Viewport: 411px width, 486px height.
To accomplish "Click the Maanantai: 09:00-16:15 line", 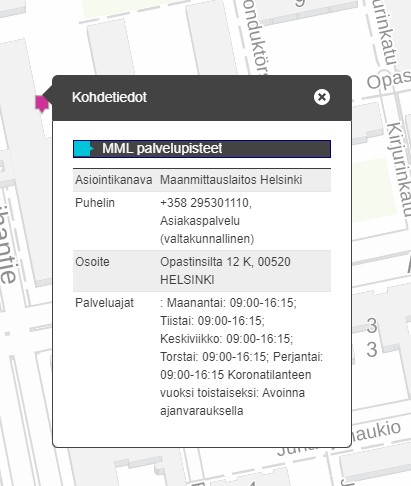I will click(x=231, y=303).
